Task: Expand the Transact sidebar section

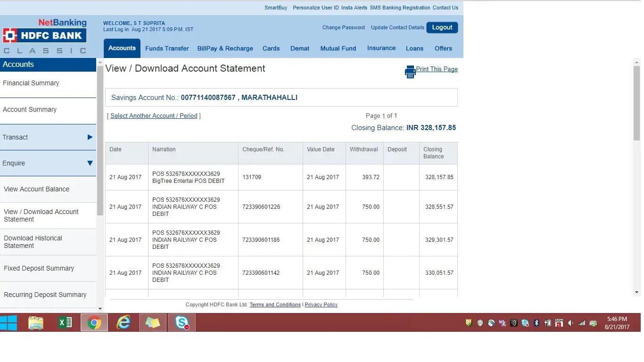Action: tap(48, 137)
